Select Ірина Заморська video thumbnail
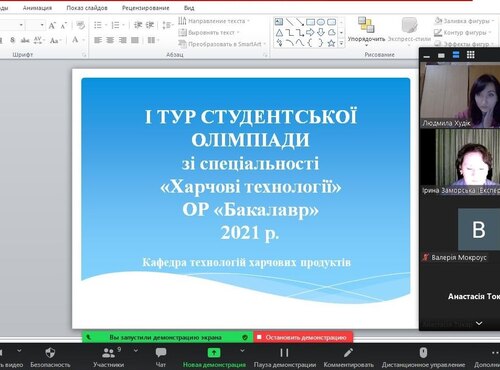 click(x=460, y=162)
